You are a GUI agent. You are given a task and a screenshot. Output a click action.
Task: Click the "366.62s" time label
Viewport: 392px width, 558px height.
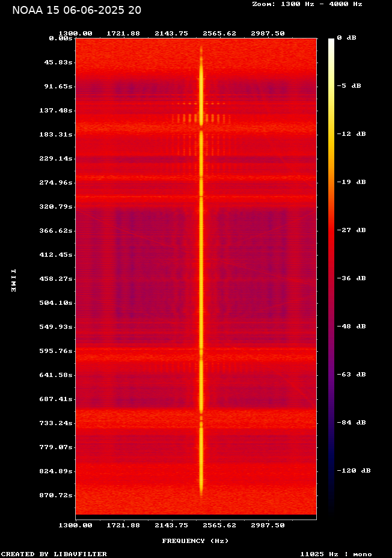click(56, 231)
